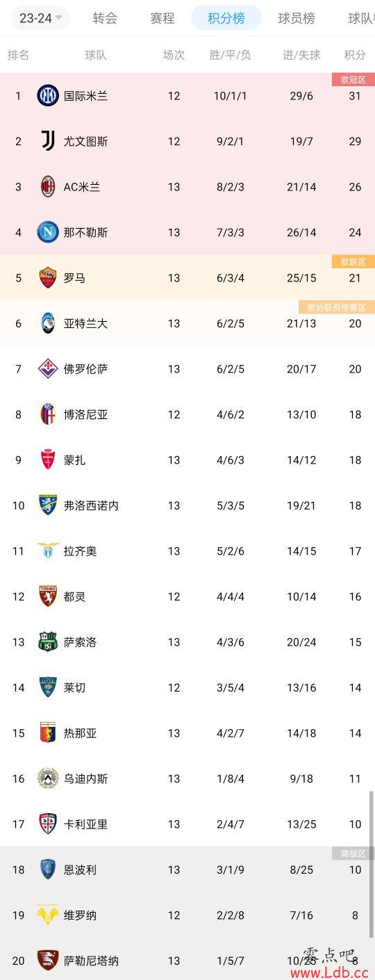Tap the Fiorentina crest icon
The image size is (375, 980).
[48, 368]
